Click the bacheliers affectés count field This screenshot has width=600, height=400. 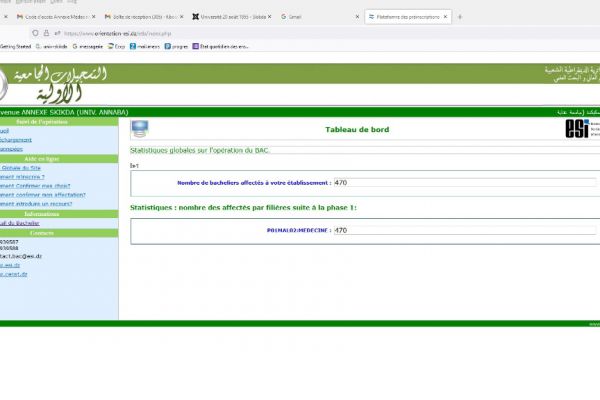click(x=464, y=183)
